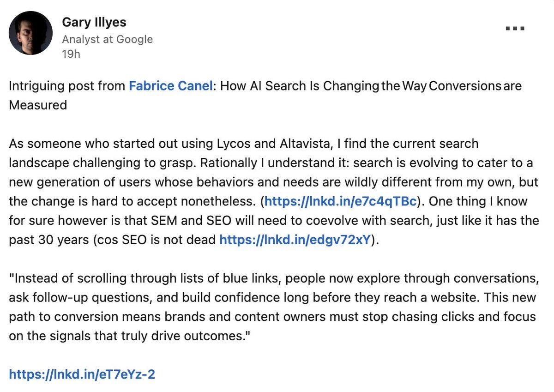
Task: Open the three-dot more options menu
Action: pos(514,29)
